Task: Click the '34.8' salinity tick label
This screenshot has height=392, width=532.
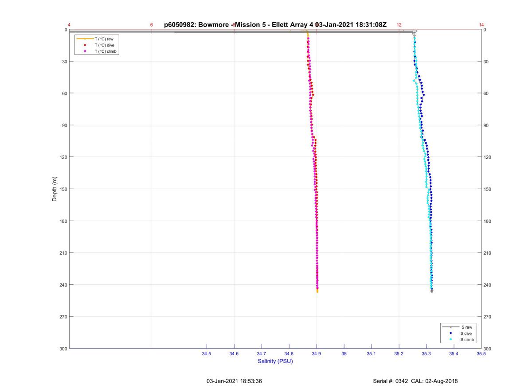Action: [289, 353]
